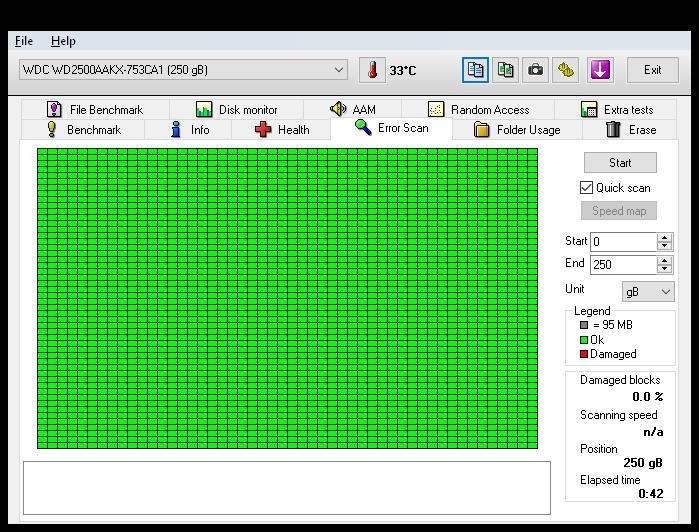Click the purple down-arrow minimize-to-tray icon

pos(600,70)
